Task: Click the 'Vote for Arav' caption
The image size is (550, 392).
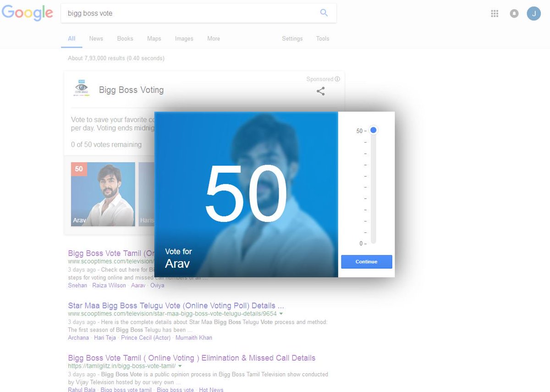Action: click(x=178, y=258)
